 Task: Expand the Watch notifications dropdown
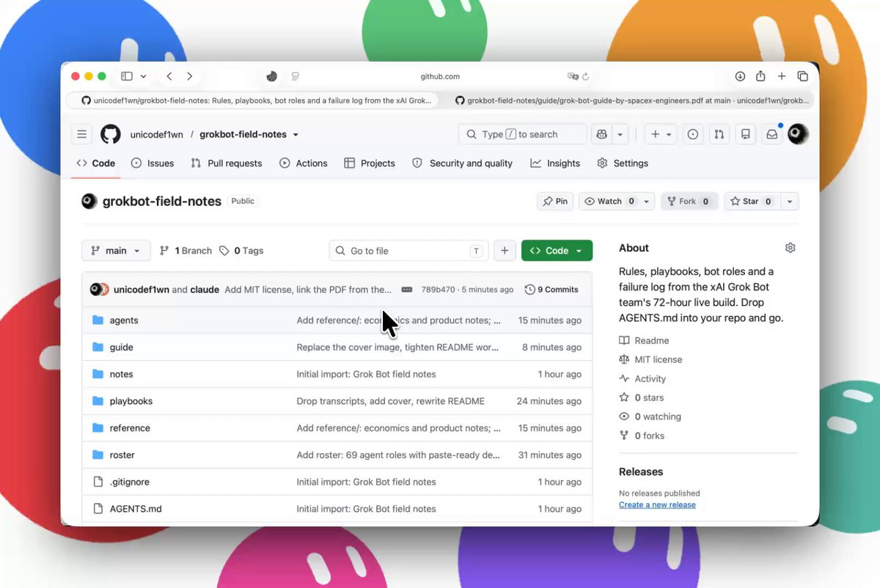pos(647,201)
